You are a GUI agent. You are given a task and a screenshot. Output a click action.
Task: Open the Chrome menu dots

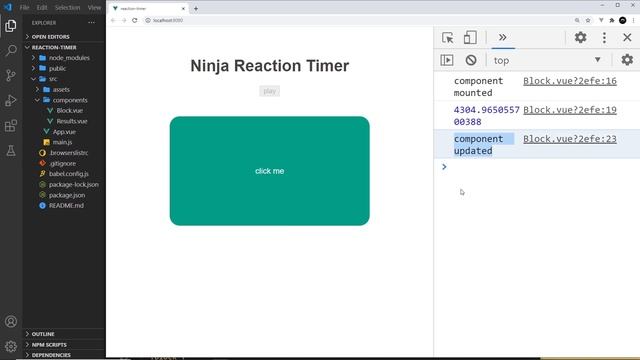pos(633,20)
